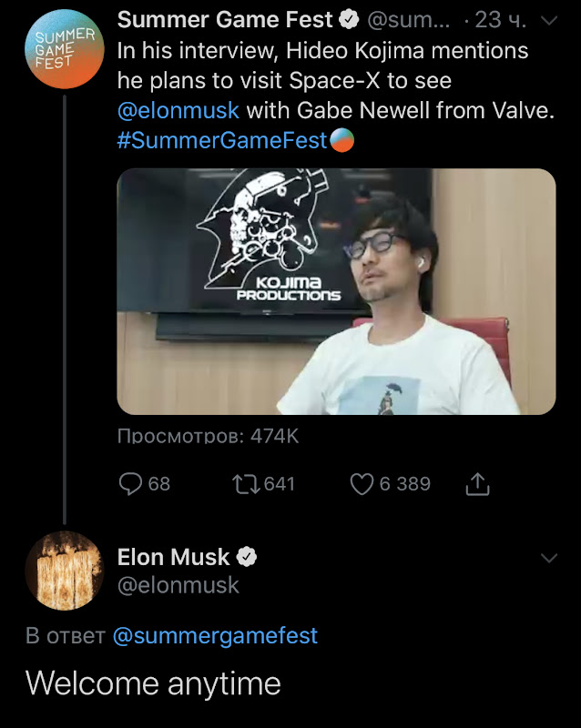Open the Summer Game Fest profile avatar
581x728 pixels.
point(64,48)
